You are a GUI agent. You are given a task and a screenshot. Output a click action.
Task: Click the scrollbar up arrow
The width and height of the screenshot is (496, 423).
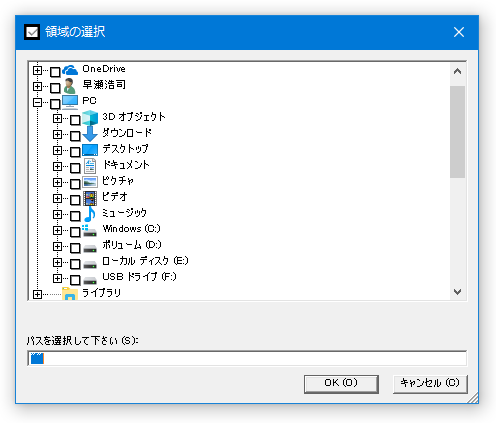(x=457, y=71)
